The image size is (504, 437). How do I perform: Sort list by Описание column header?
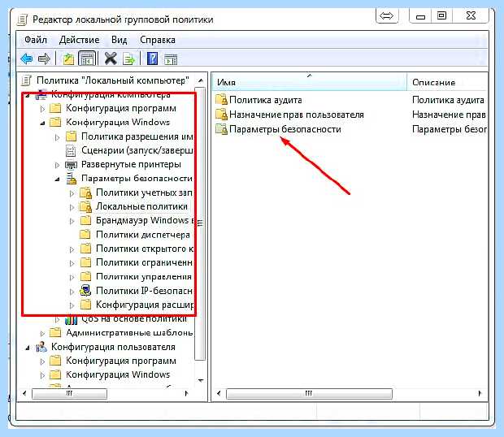(x=447, y=82)
